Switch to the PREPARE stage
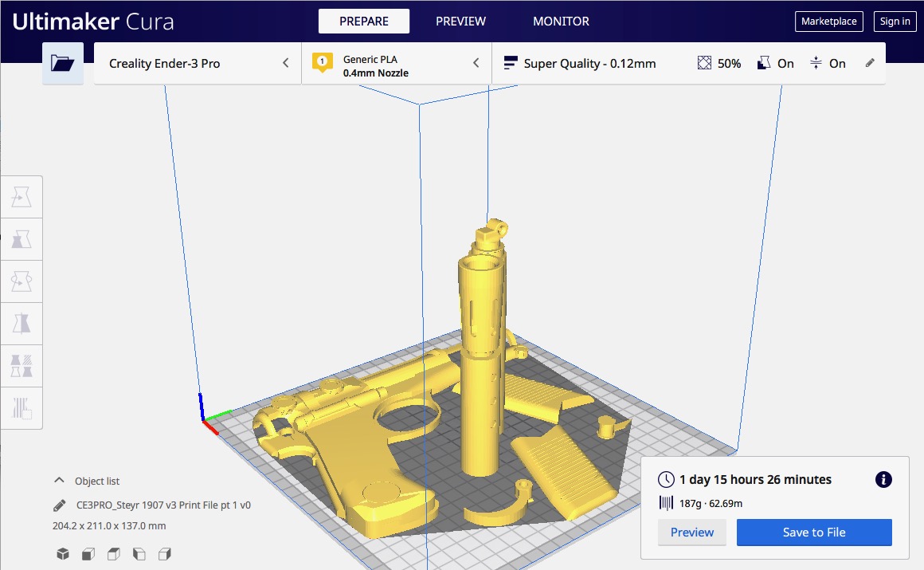Image resolution: width=924 pixels, height=570 pixels. point(363,22)
